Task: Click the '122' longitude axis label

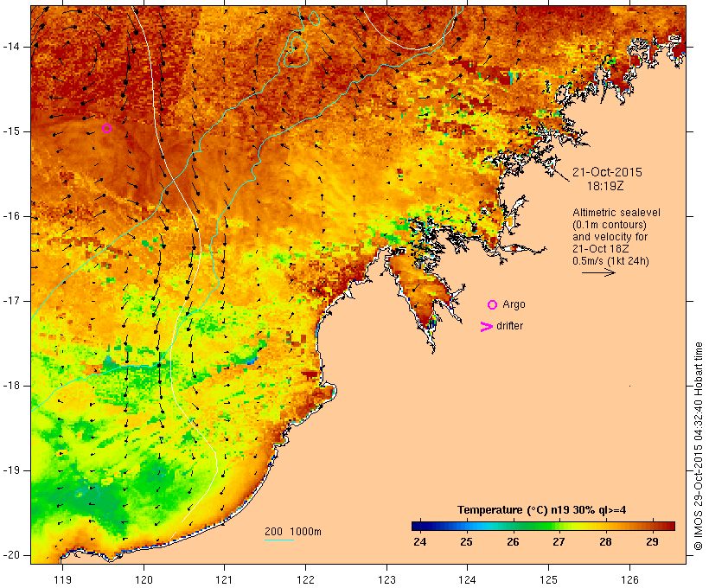Action: click(x=306, y=579)
